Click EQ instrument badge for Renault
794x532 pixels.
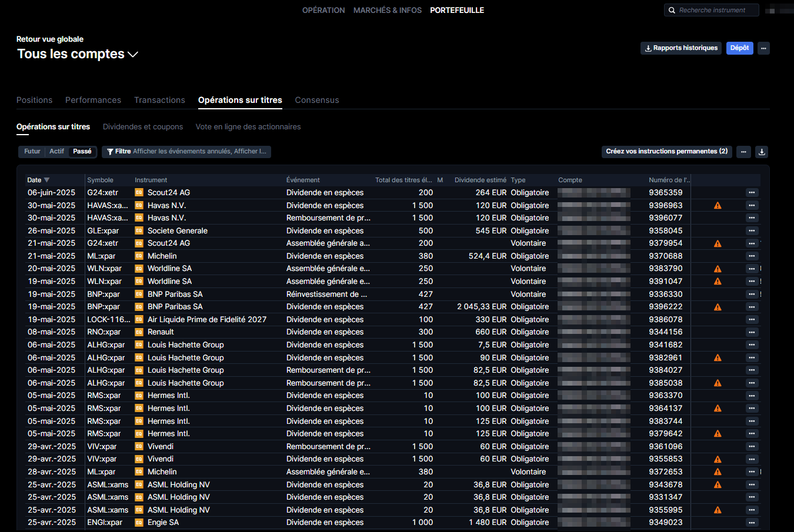pyautogui.click(x=139, y=332)
